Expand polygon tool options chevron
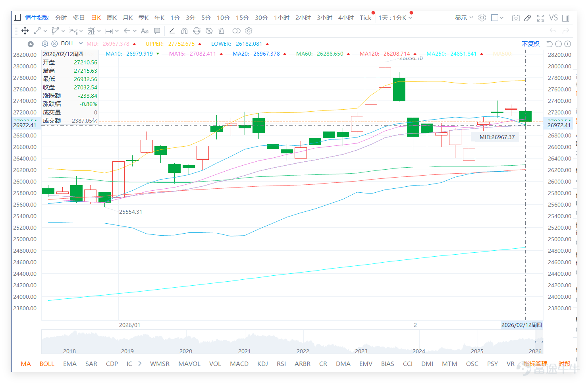 pyautogui.click(x=63, y=31)
